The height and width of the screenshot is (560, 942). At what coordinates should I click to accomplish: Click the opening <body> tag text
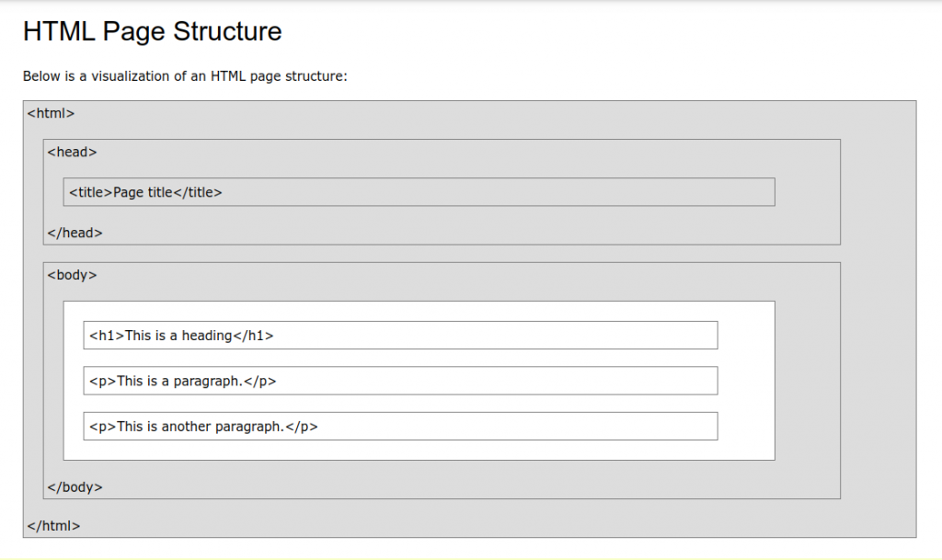click(x=72, y=275)
